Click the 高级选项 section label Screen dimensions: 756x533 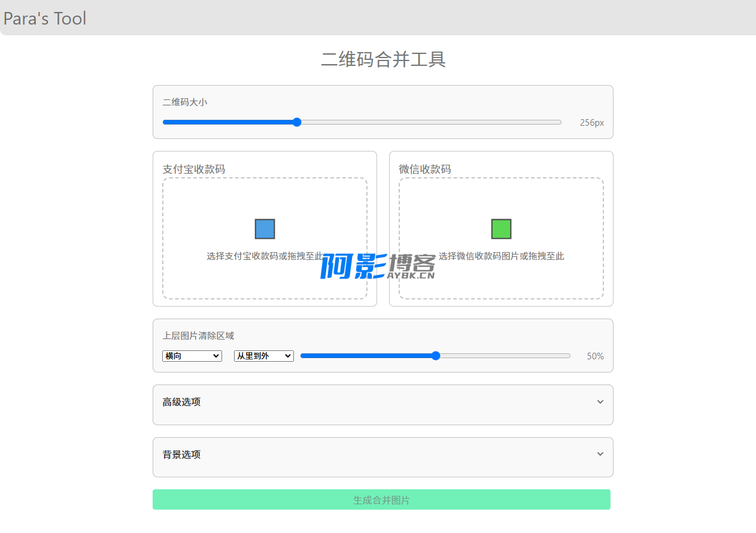pyautogui.click(x=181, y=402)
